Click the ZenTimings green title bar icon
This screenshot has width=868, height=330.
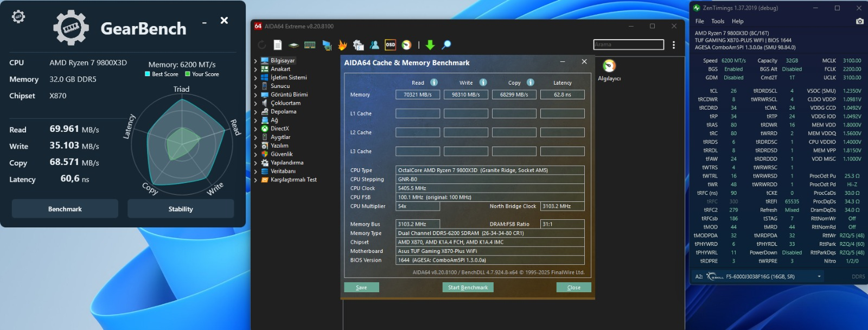point(697,8)
